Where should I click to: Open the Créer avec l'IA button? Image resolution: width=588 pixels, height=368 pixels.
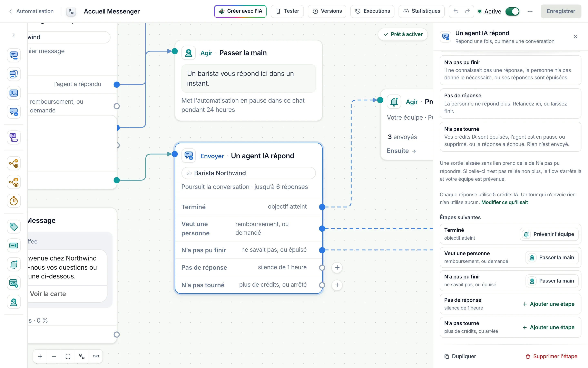240,11
